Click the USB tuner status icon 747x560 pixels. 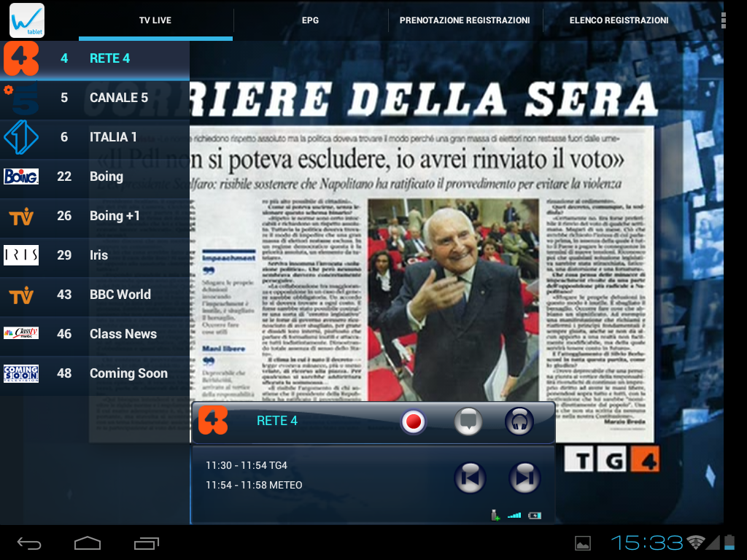[x=495, y=516]
